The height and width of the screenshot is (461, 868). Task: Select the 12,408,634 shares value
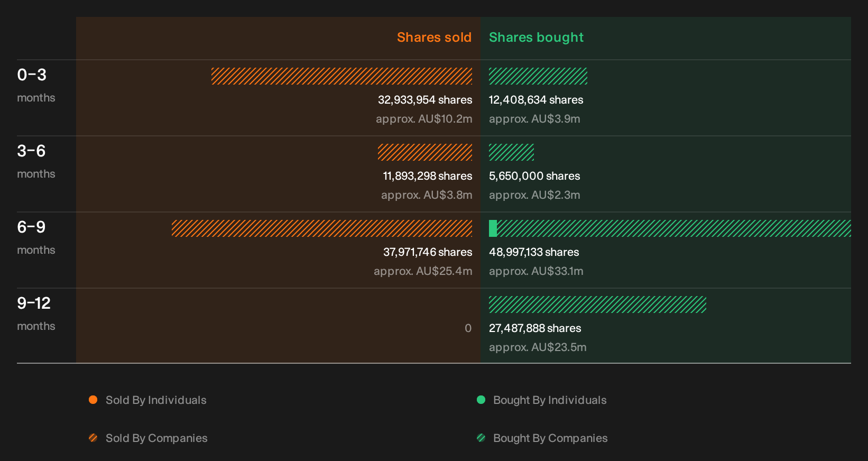tap(536, 100)
